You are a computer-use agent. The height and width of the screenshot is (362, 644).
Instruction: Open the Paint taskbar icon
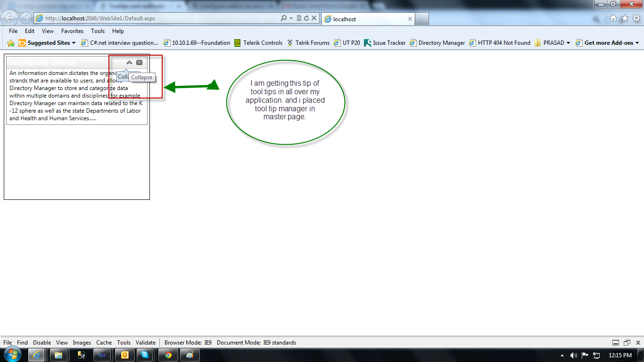[x=190, y=355]
